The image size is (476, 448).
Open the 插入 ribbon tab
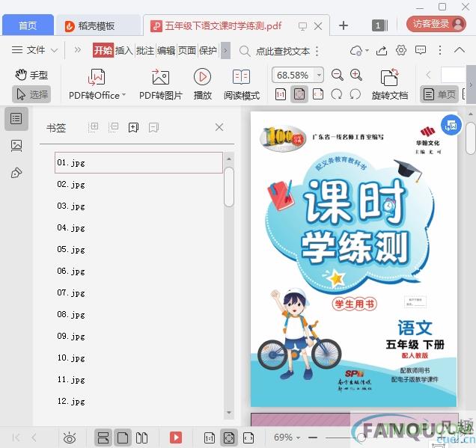click(124, 50)
